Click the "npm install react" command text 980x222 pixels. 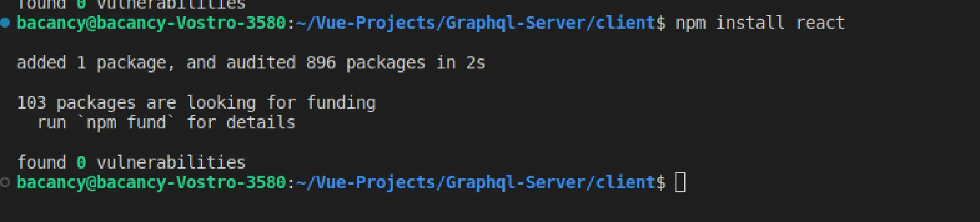760,23
